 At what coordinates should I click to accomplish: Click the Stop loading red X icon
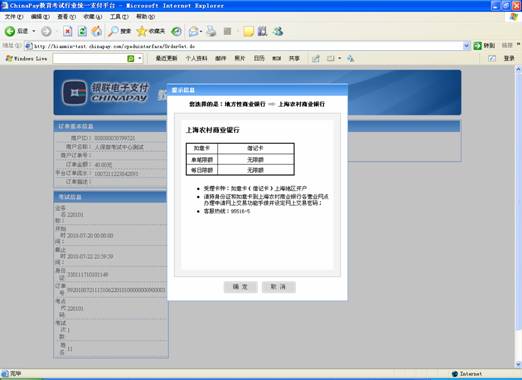(68, 31)
